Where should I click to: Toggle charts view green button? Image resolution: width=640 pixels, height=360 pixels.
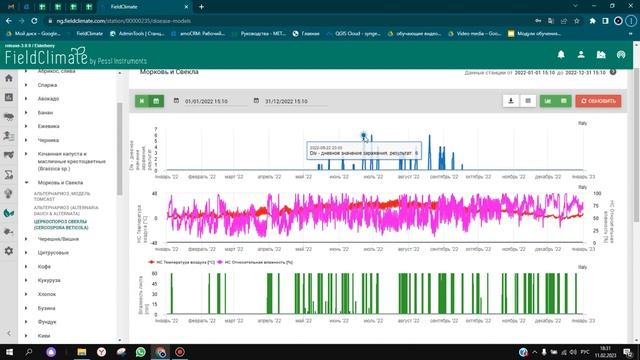click(548, 101)
